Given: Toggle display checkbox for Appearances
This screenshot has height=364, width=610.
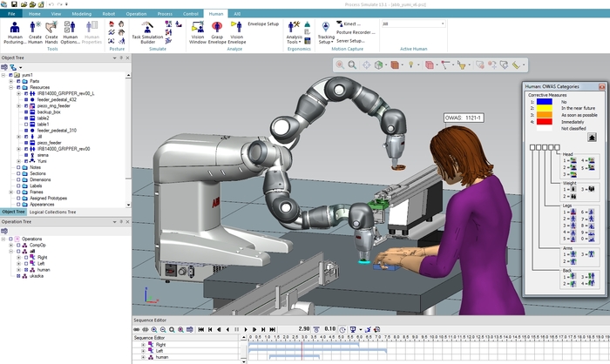Looking at the screenshot, I should pyautogui.click(x=18, y=204).
